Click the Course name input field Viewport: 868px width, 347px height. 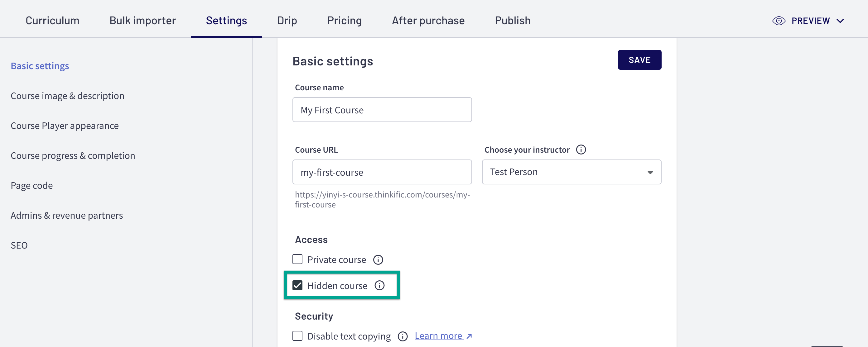pos(382,110)
